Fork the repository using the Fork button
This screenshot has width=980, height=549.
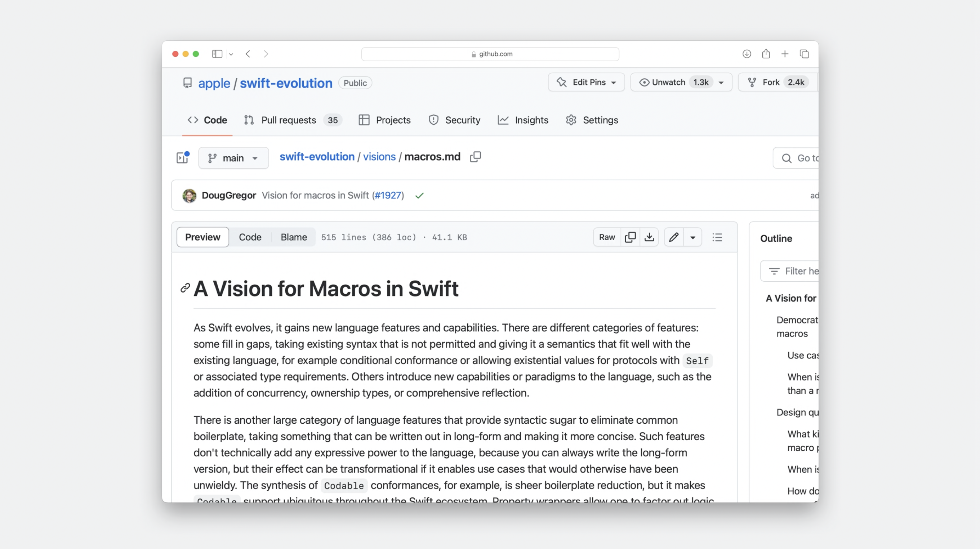[x=777, y=82]
